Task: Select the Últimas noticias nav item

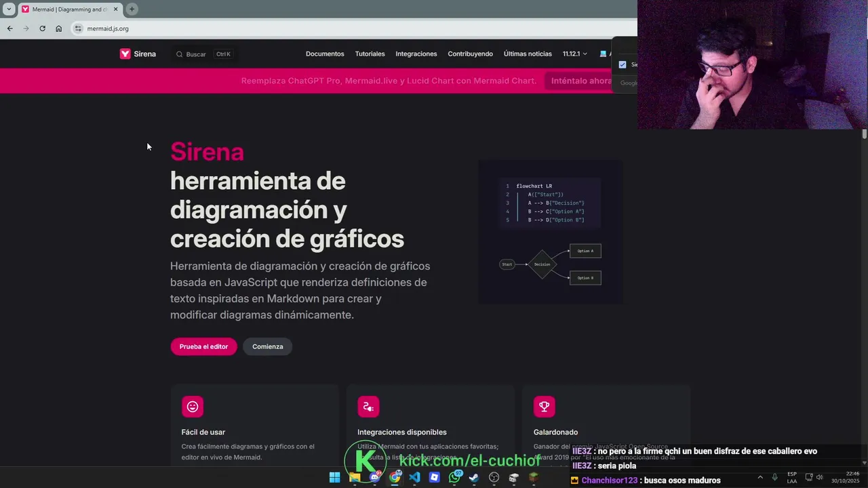Action: click(x=528, y=54)
